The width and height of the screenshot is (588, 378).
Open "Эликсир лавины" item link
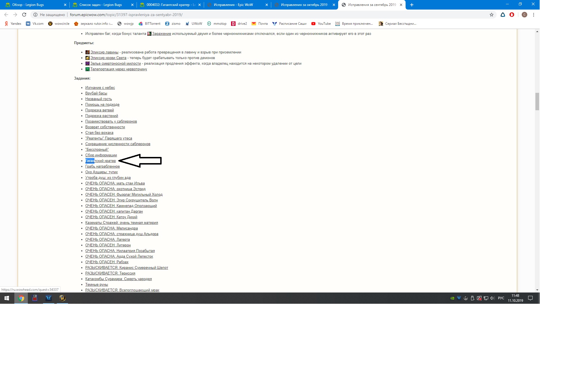pyautogui.click(x=104, y=52)
